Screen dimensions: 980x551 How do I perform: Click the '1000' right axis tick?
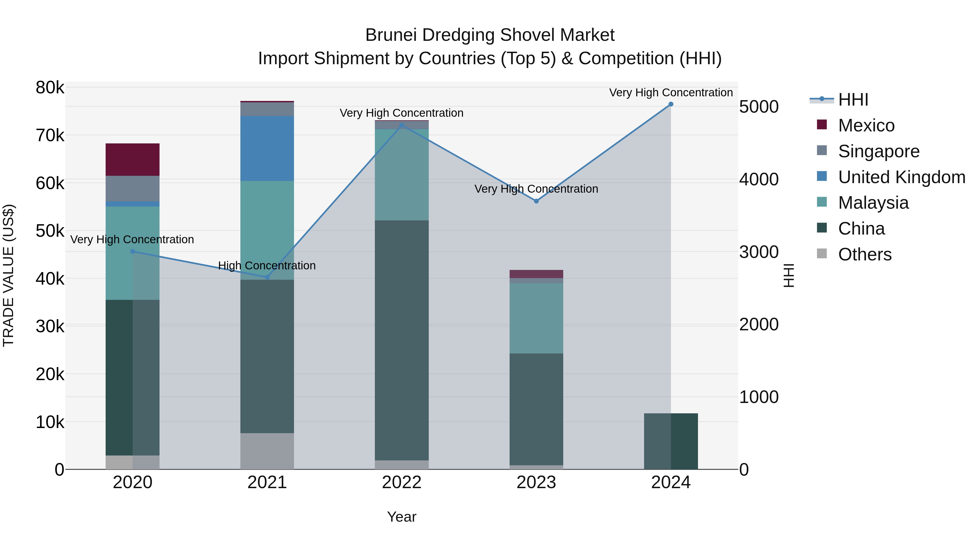click(x=759, y=397)
